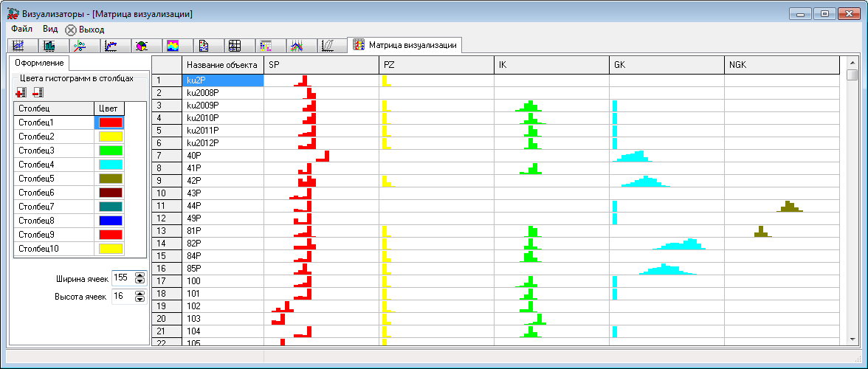Image resolution: width=868 pixels, height=369 pixels.
Task: Click the Ширина ячеек spinner arrows
Action: [140, 278]
